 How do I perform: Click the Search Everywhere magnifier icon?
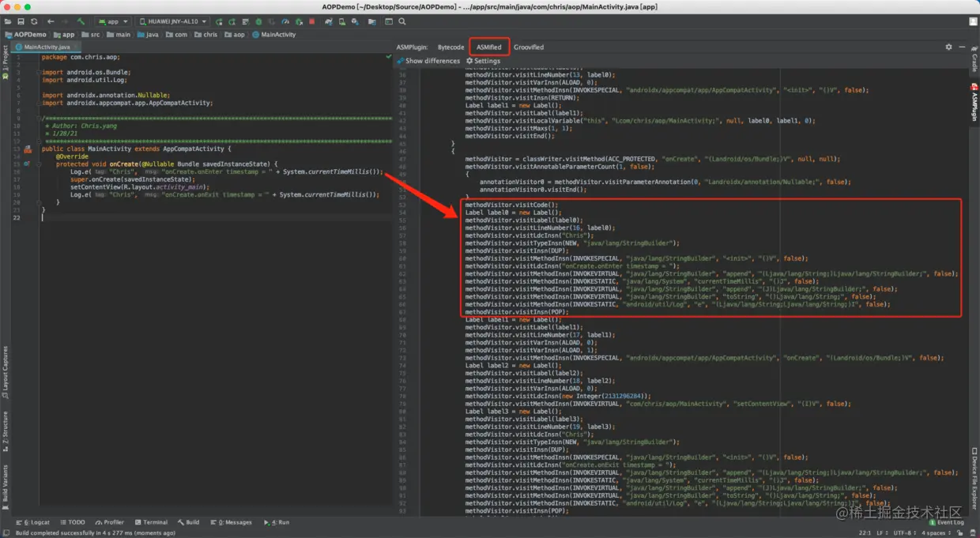click(402, 21)
